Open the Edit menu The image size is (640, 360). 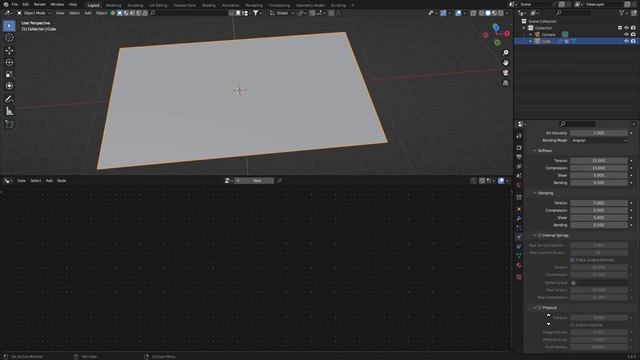(26, 4)
